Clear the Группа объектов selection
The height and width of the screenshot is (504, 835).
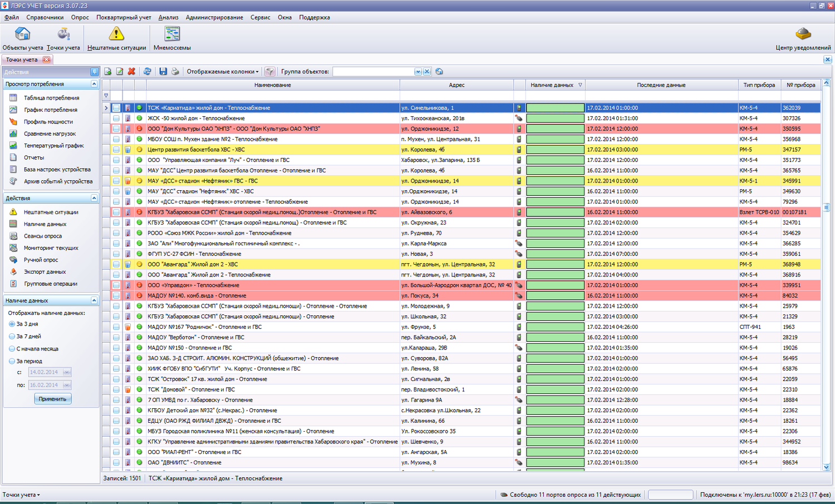pos(427,72)
